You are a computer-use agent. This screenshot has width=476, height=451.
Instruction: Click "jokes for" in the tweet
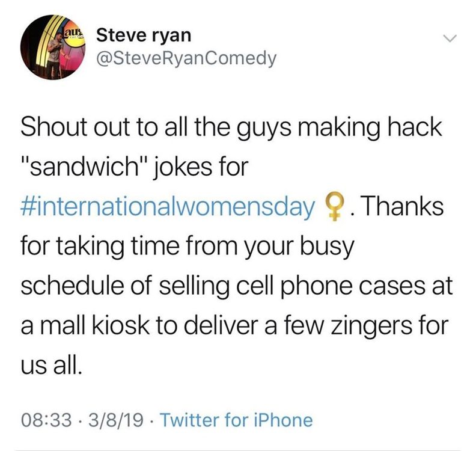pos(204,167)
